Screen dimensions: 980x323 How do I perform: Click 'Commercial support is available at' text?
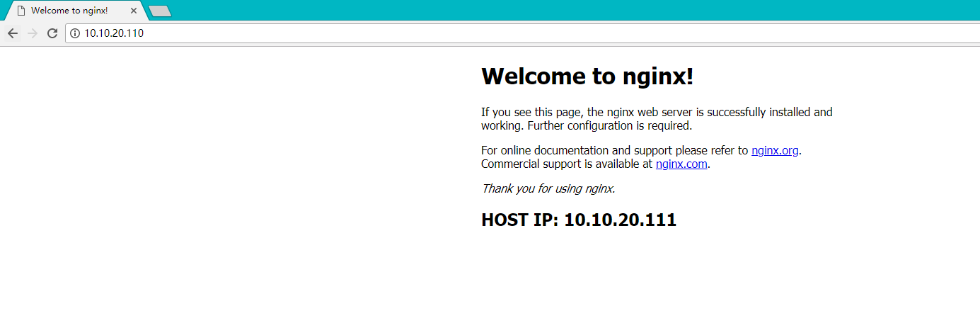coord(567,164)
